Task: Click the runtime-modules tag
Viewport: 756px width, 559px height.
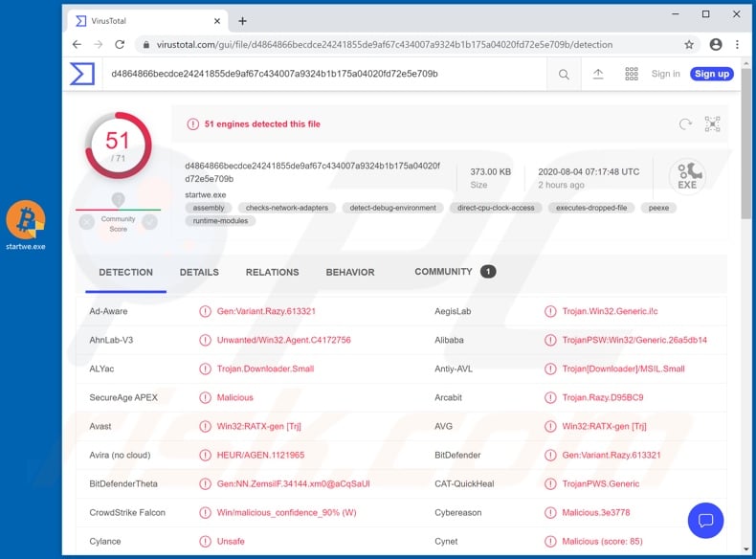Action: tap(220, 221)
